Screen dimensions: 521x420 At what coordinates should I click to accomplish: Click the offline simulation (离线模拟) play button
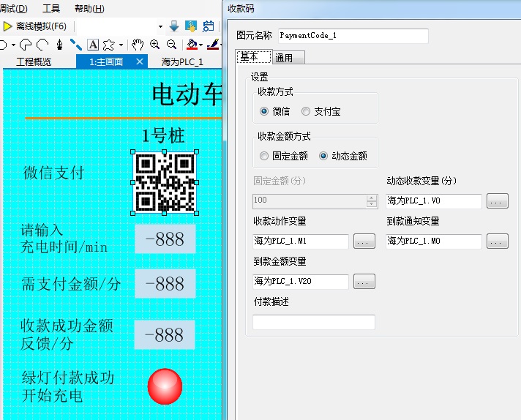coord(8,26)
